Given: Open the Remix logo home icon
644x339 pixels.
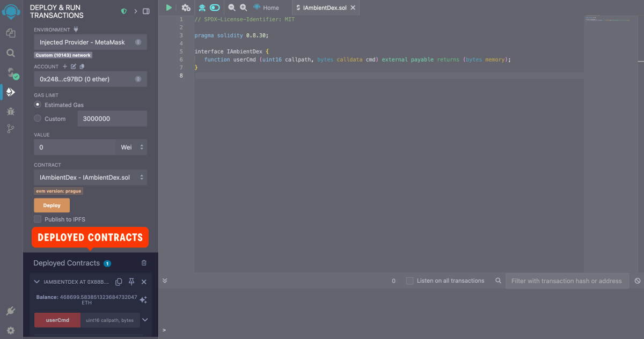Looking at the screenshot, I should pyautogui.click(x=11, y=11).
